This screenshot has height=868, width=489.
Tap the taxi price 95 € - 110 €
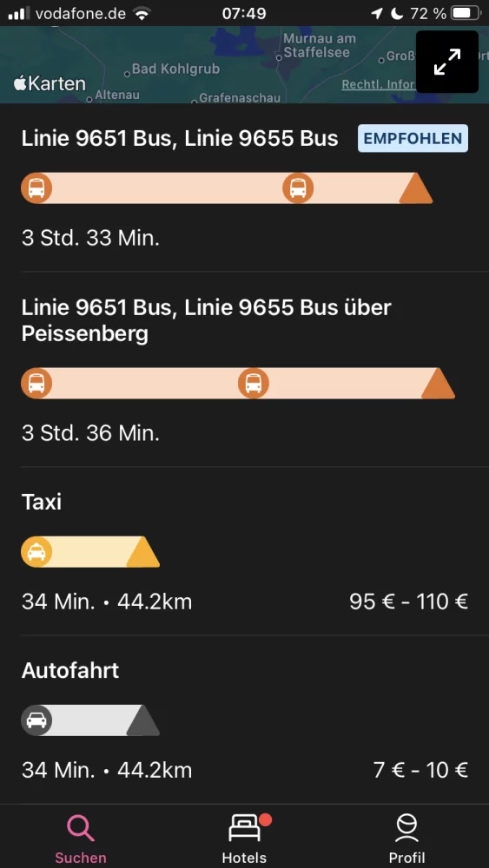(x=409, y=602)
